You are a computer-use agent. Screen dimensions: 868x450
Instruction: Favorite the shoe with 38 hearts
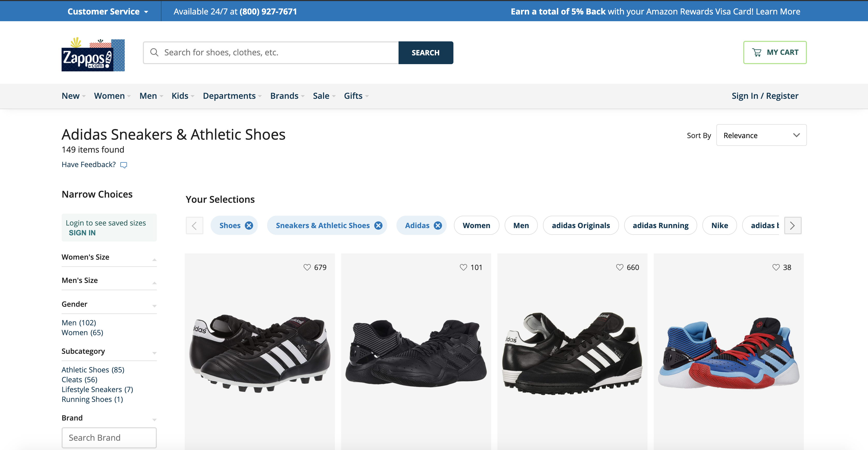tap(776, 267)
